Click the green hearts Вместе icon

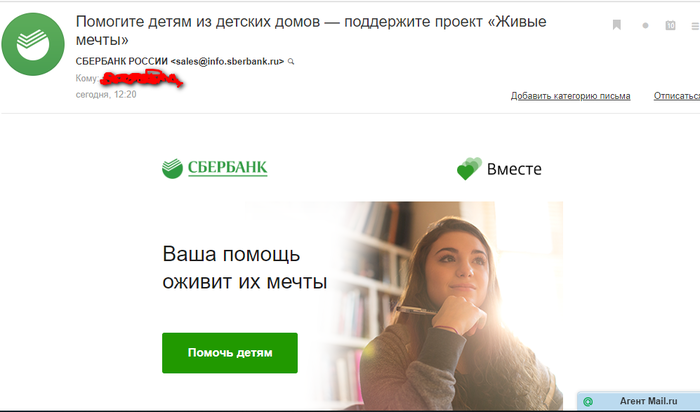(x=469, y=169)
